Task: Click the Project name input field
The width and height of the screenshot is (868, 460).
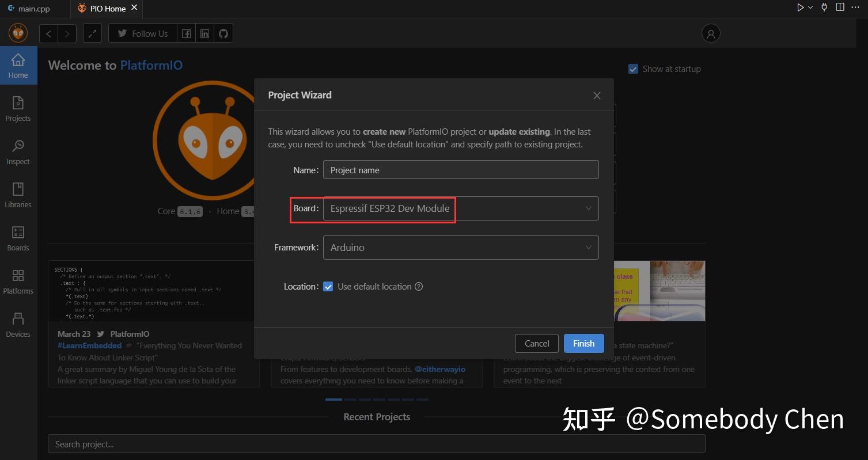Action: [x=461, y=170]
